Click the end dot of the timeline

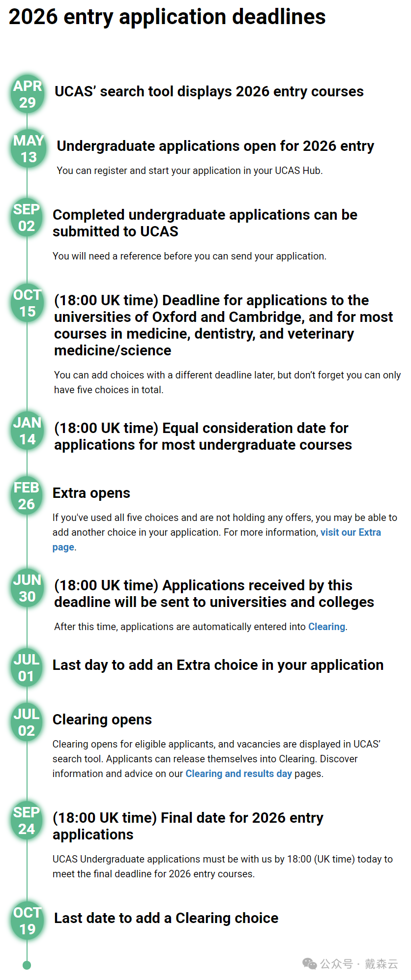click(x=27, y=965)
